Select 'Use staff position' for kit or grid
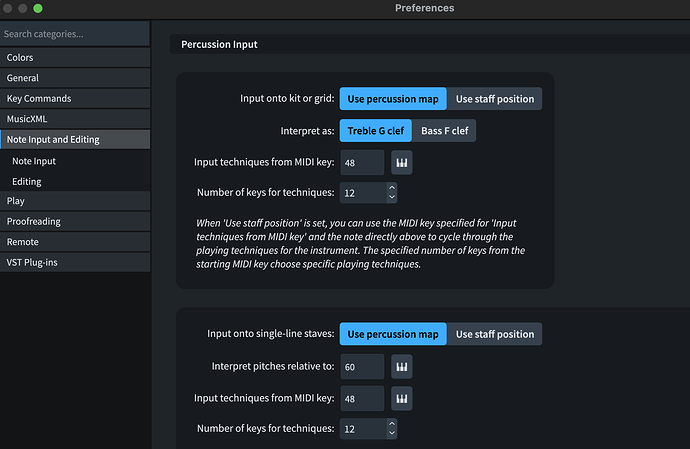Viewport: 690px width, 449px height. 495,98
